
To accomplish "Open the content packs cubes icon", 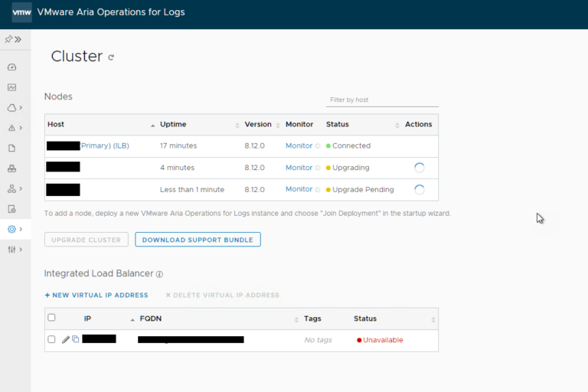I will click(12, 168).
